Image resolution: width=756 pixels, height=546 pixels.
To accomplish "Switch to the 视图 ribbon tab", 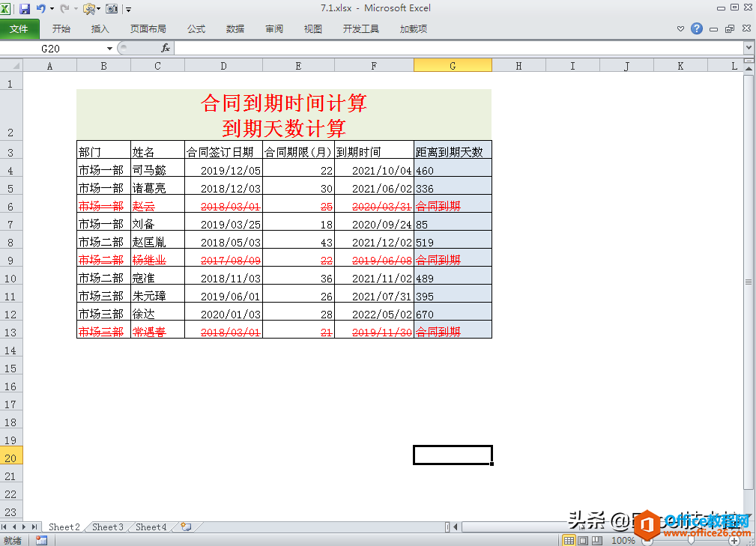I will pos(312,29).
